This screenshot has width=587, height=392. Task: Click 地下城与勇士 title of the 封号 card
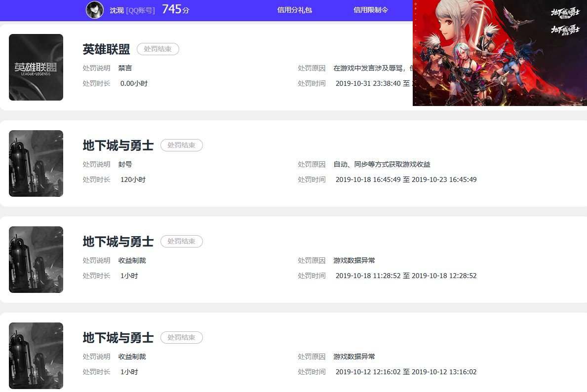pyautogui.click(x=118, y=145)
